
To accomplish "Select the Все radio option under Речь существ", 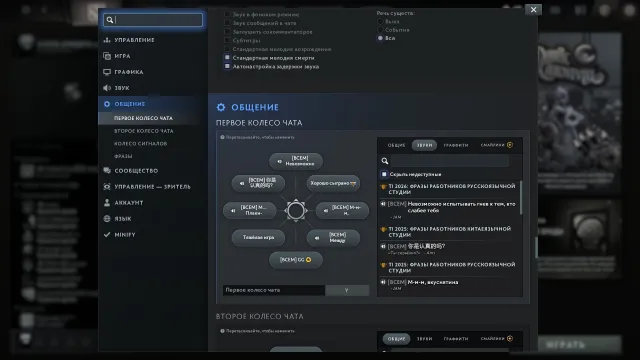I will [380, 38].
